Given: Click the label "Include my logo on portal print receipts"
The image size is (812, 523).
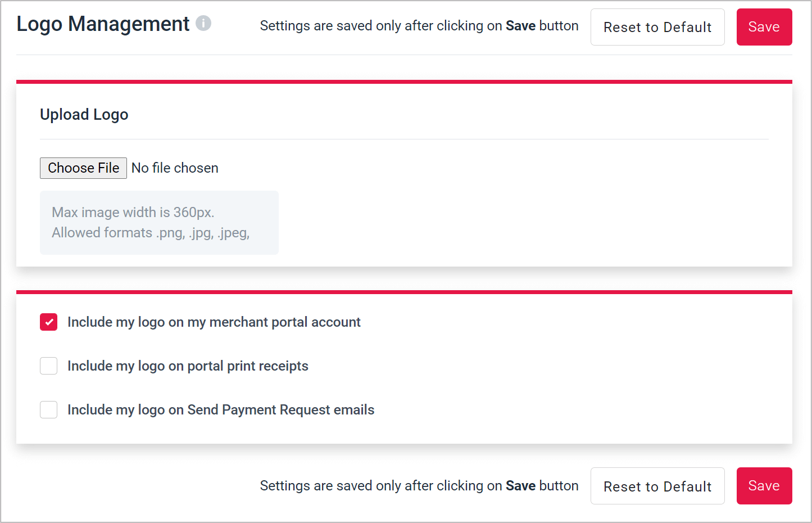Looking at the screenshot, I should point(188,366).
